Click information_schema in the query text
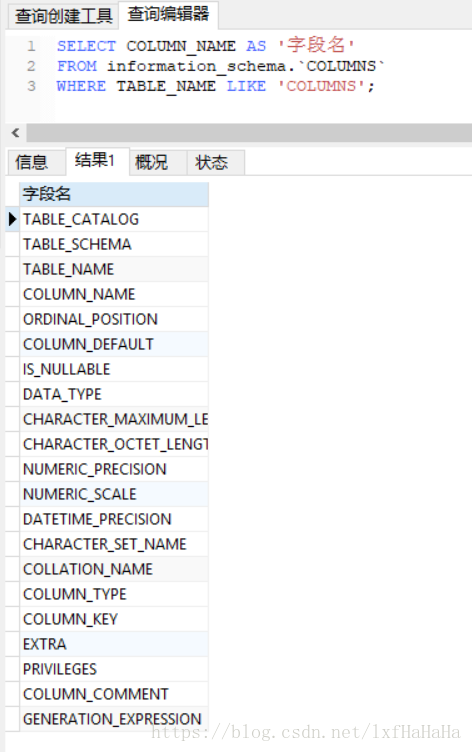This screenshot has height=752, width=472. (196, 67)
